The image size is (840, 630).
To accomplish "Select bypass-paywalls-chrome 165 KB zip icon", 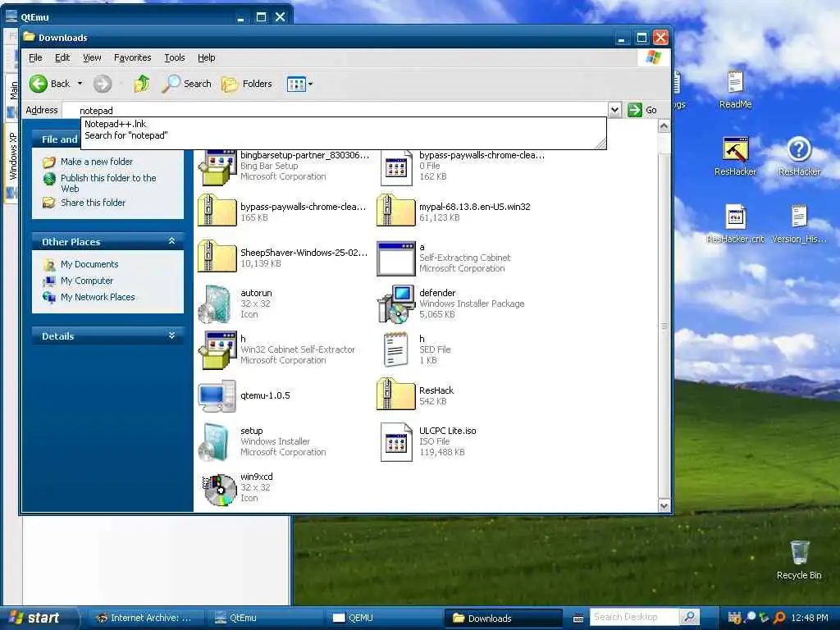I will tap(217, 211).
